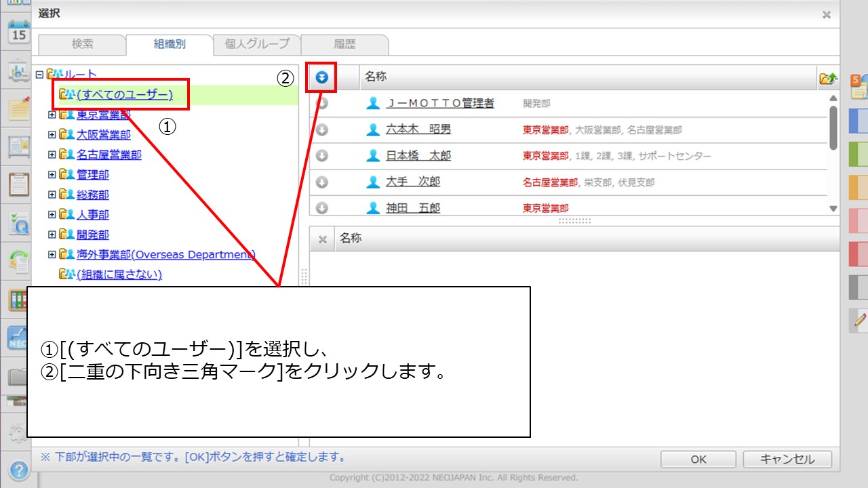The width and height of the screenshot is (868, 488).
Task: Expand the 海外事業部 tree node
Action: tap(52, 255)
